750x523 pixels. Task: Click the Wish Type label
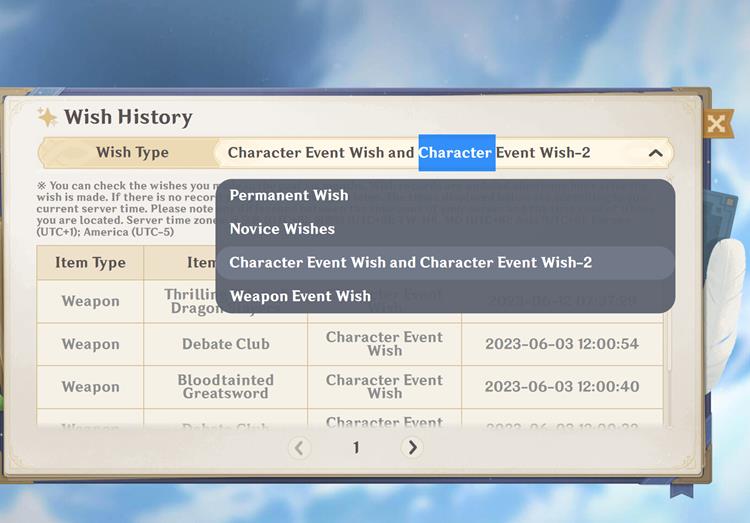click(x=132, y=152)
